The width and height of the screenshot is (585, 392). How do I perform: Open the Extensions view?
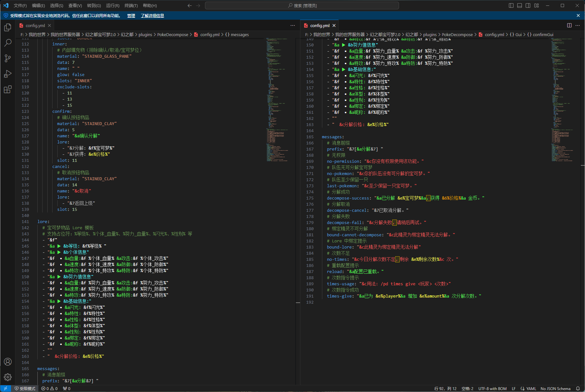coord(8,89)
